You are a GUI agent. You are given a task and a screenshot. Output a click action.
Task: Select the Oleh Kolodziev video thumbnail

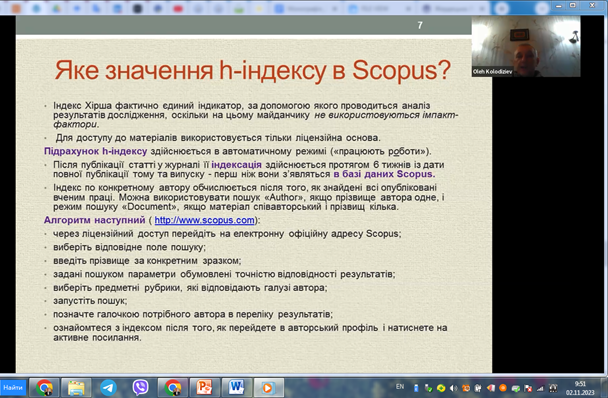[x=526, y=47]
